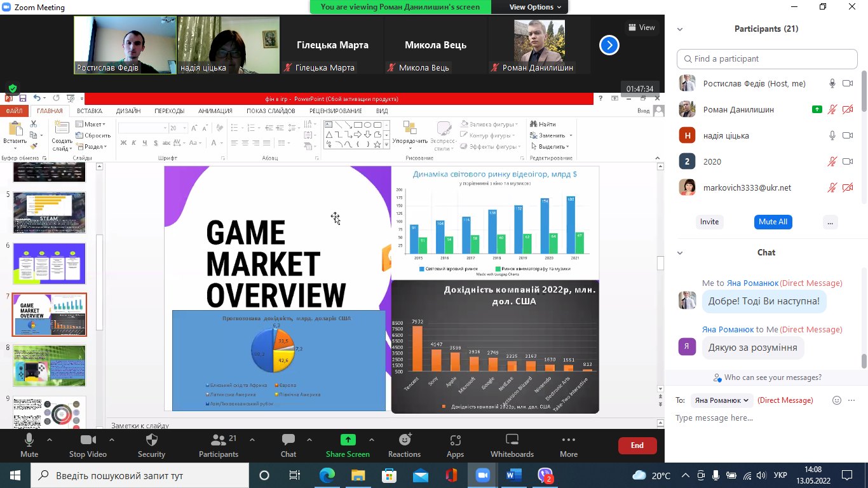Viewport: 868px width, 488px height.
Task: Collapse the Participants panel chevron
Action: tap(680, 29)
